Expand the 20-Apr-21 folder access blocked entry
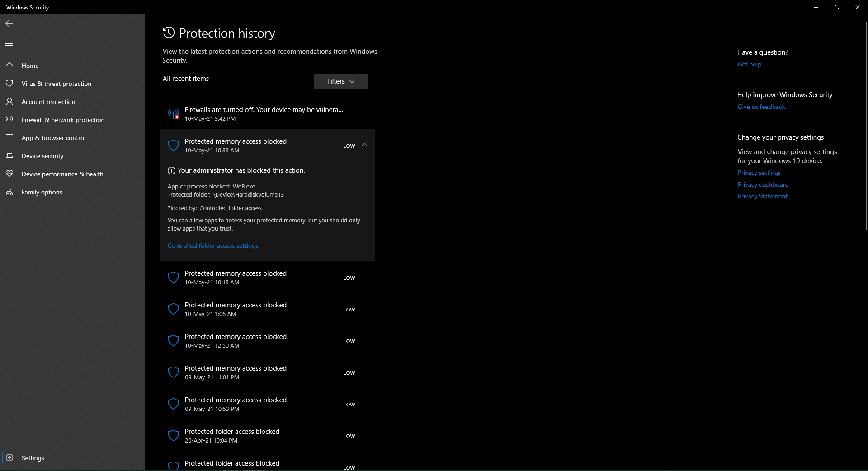868x471 pixels. click(x=268, y=436)
